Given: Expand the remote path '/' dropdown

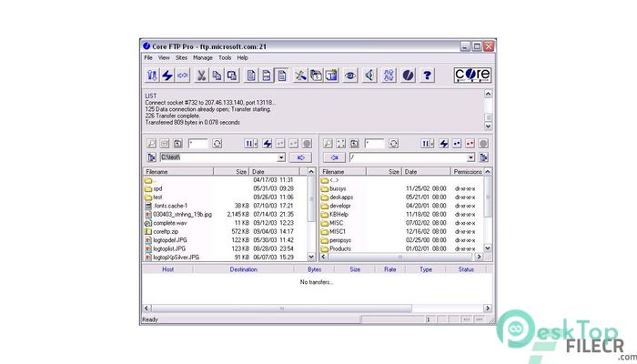Looking at the screenshot, I should 470,157.
